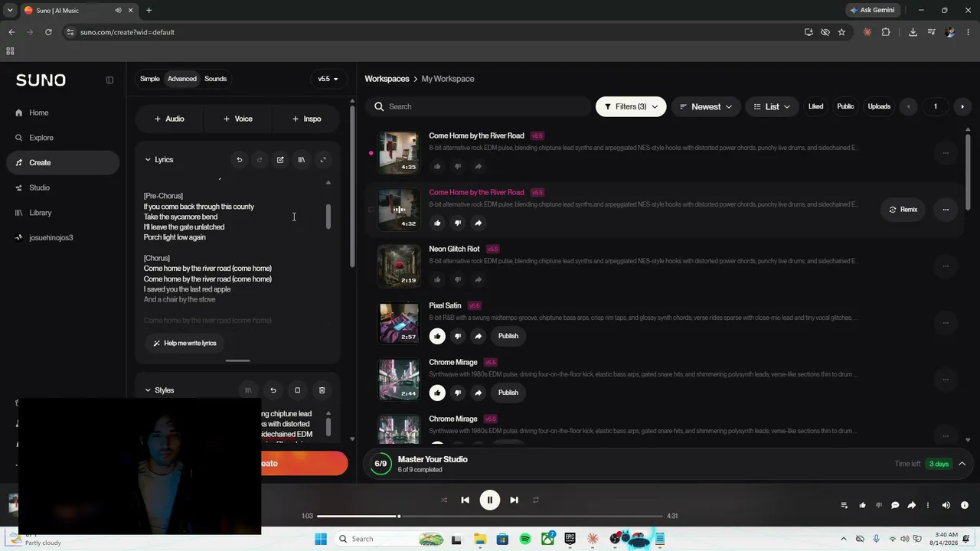The image size is (980, 551).
Task: Dislike the Pixel Satin song
Action: click(458, 336)
